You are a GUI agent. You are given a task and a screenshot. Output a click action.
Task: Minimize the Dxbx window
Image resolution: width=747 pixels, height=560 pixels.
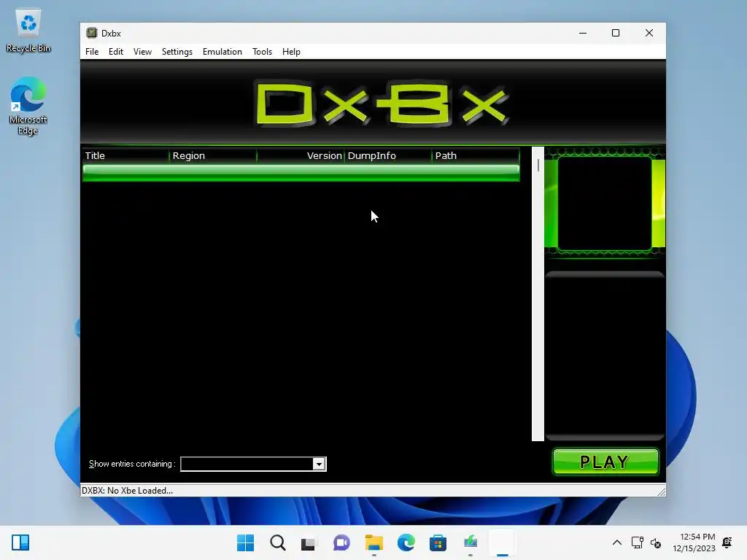(x=583, y=33)
